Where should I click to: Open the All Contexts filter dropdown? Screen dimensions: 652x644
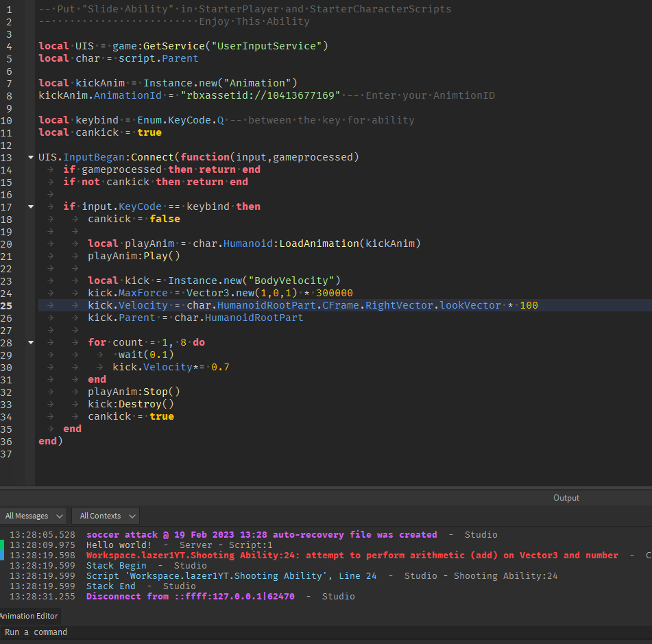pyautogui.click(x=106, y=516)
